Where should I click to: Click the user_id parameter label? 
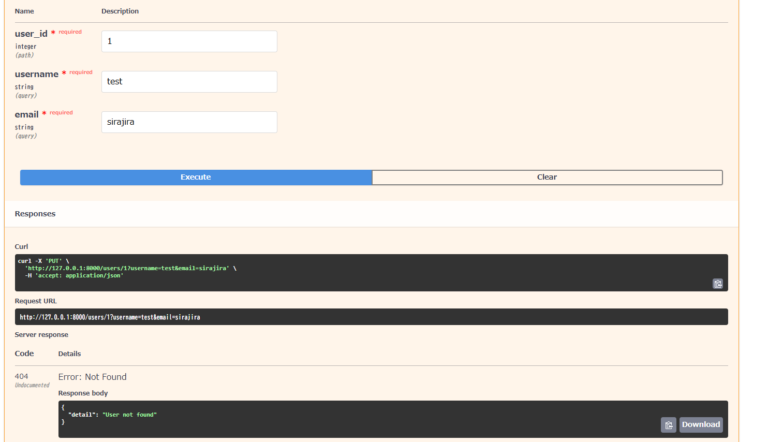point(31,34)
